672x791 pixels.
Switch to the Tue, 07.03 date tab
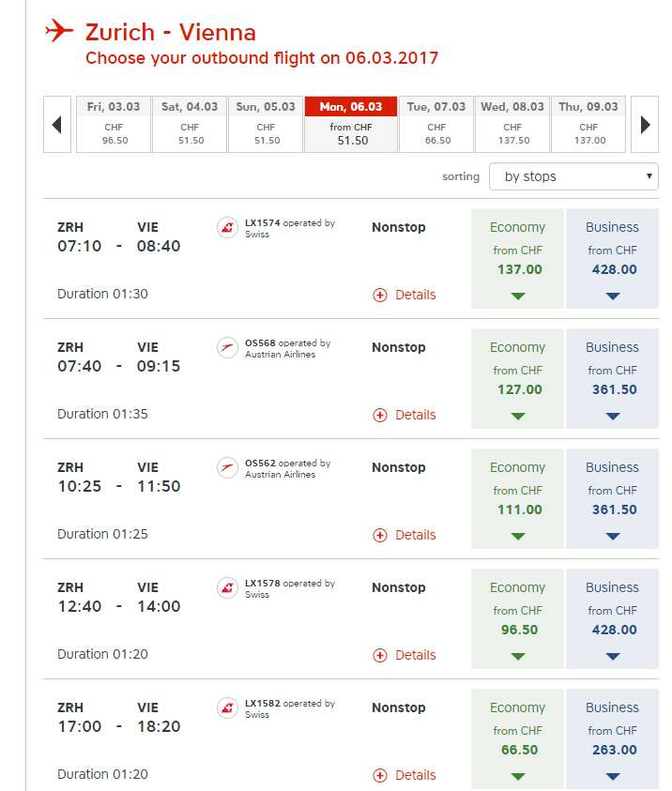pyautogui.click(x=436, y=124)
